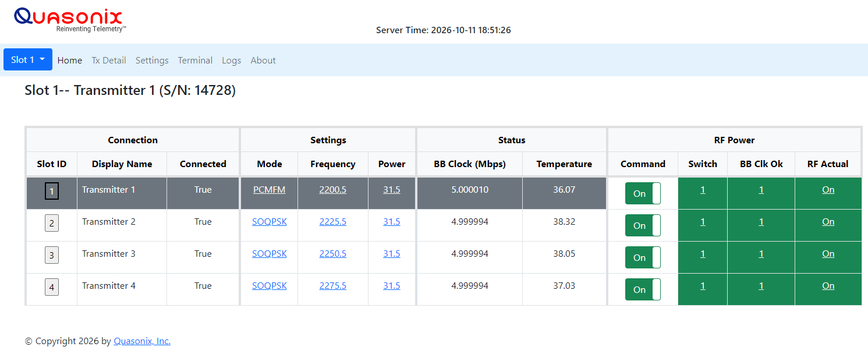Edit frequency 2225.5 link
Image resolution: width=868 pixels, height=354 pixels.
pos(333,222)
